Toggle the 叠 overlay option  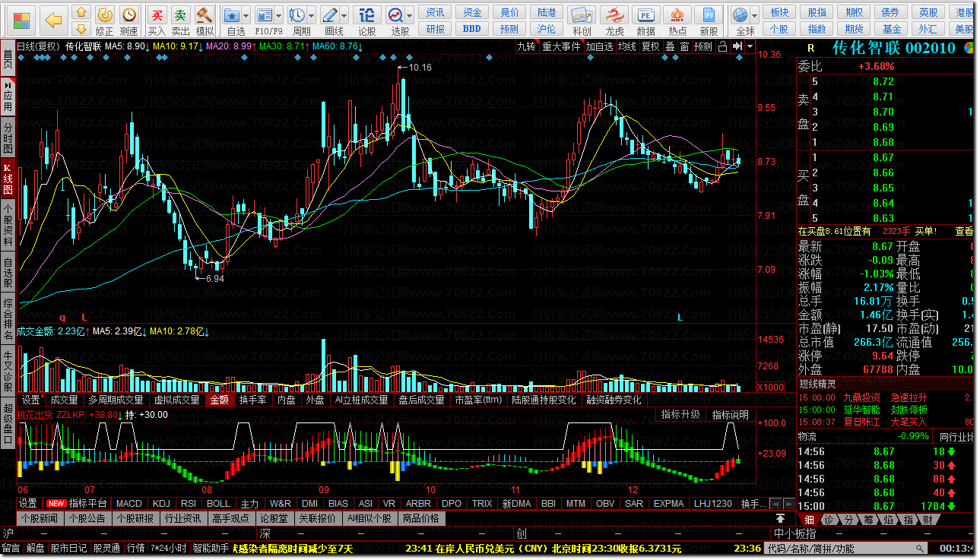(670, 46)
